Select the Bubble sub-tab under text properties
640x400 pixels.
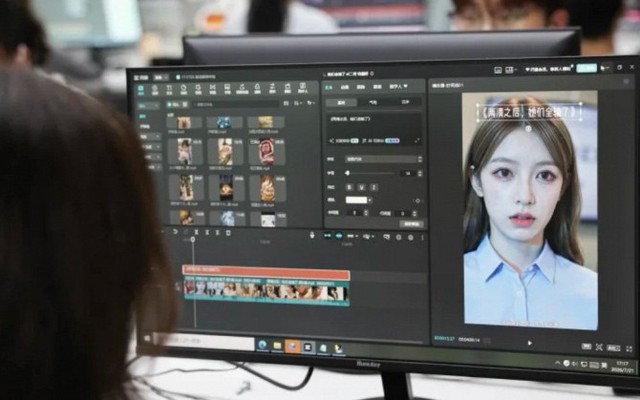point(373,102)
